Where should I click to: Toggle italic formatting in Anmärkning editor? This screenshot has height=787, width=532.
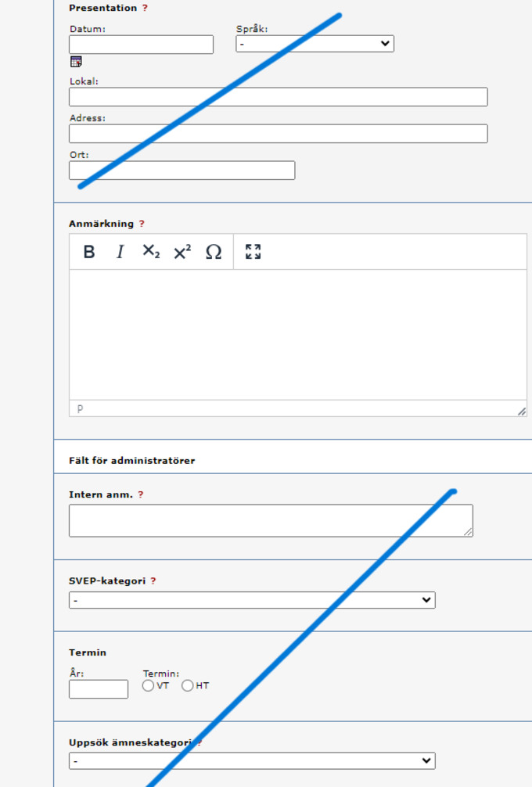[120, 252]
